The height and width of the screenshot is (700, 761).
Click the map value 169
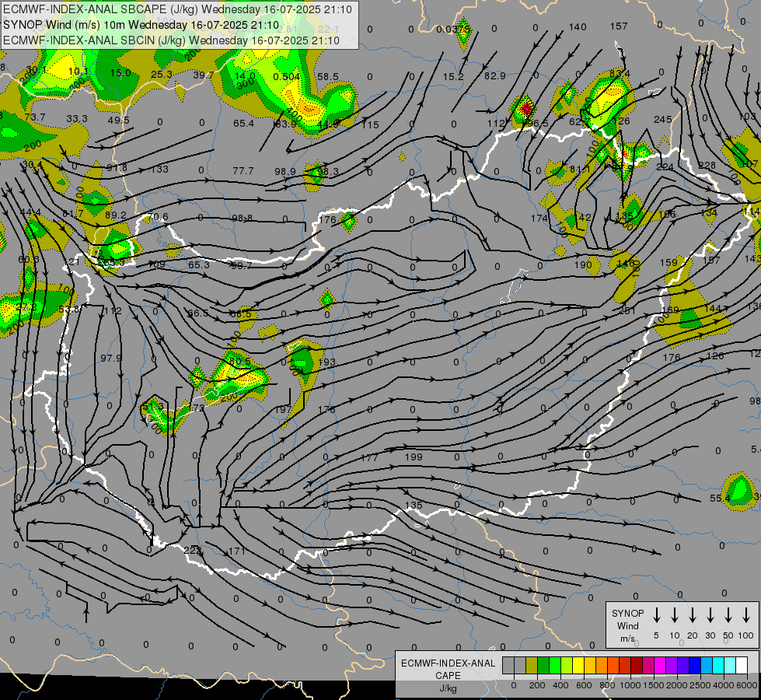coord(670,310)
